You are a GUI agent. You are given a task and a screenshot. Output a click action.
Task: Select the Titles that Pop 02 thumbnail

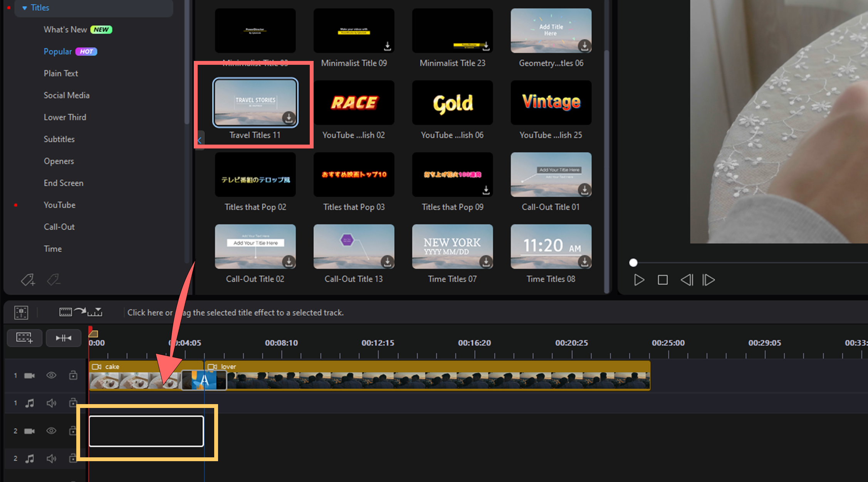pos(255,175)
